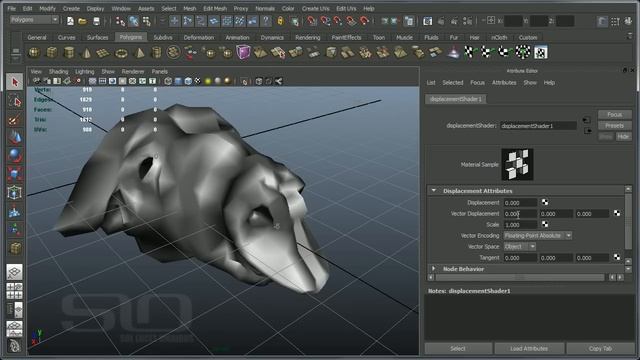This screenshot has height=360, width=640.
Task: Click the Attribute Editor vertical scrollbar
Action: point(628,222)
